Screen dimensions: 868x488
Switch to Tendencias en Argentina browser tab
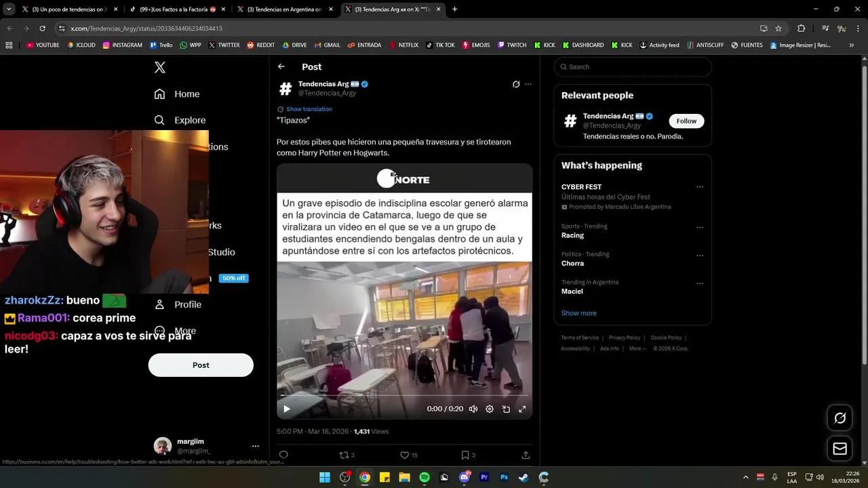pyautogui.click(x=285, y=9)
